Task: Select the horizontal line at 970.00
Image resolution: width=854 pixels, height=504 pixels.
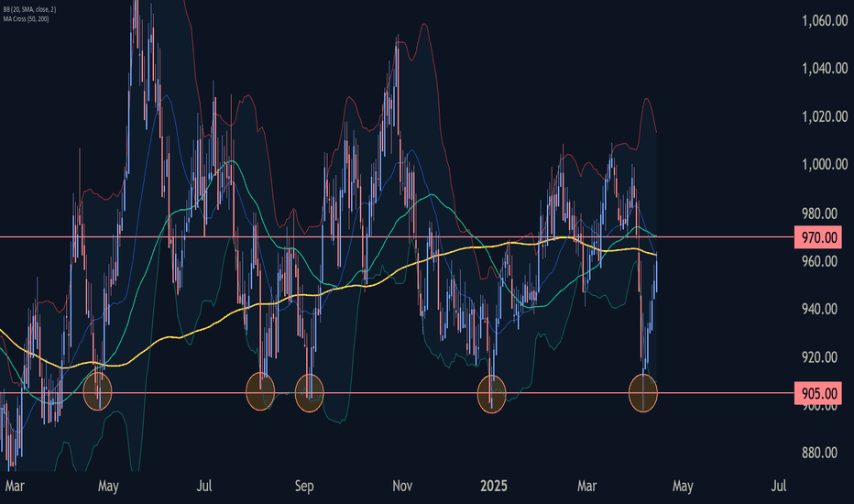Action: coord(397,237)
